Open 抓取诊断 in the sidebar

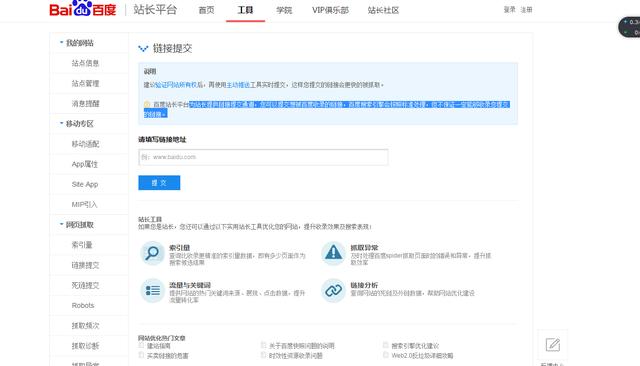point(85,346)
